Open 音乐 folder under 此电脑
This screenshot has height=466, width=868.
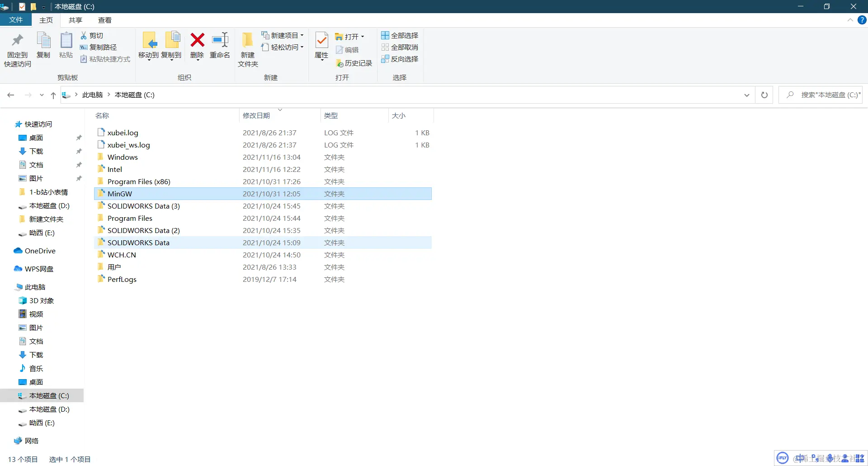[31, 368]
